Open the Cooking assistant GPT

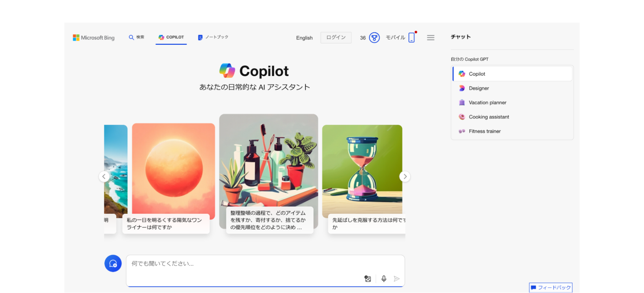click(x=512, y=117)
